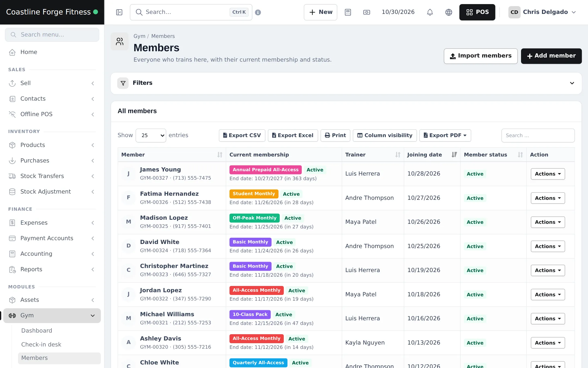Click James Young member name
Screen dimensions: 588x368
pyautogui.click(x=160, y=170)
